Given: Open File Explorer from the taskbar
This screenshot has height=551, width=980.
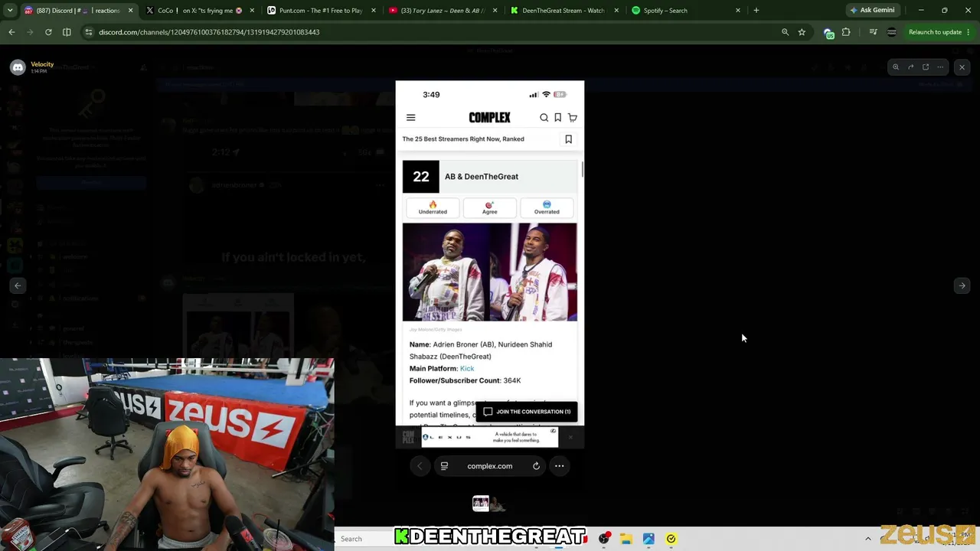Looking at the screenshot, I should coord(626,539).
